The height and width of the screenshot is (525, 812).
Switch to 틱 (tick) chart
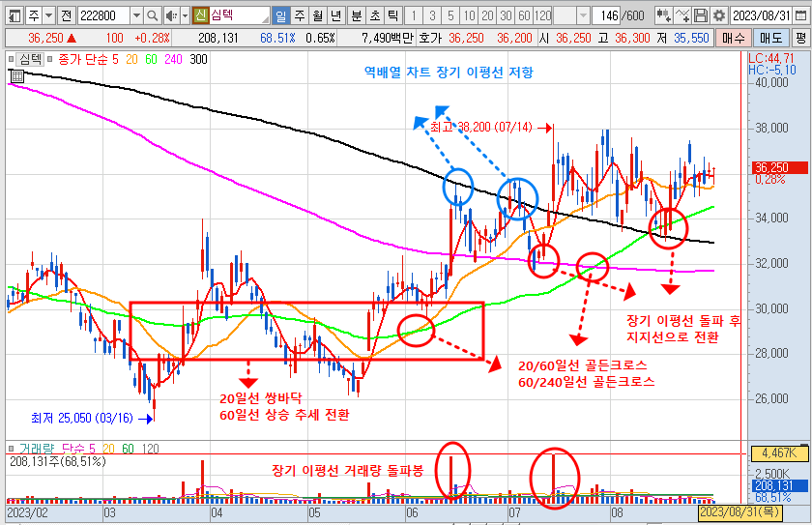click(392, 16)
